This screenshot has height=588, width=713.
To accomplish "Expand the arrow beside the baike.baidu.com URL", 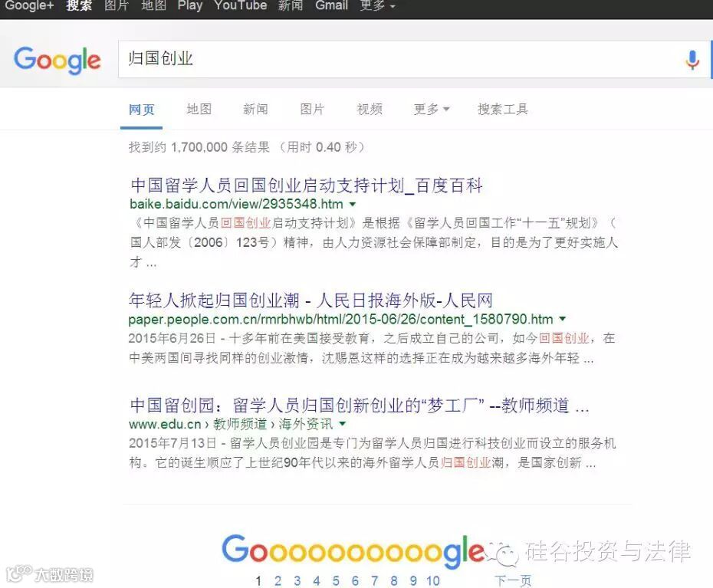I will pos(353,204).
